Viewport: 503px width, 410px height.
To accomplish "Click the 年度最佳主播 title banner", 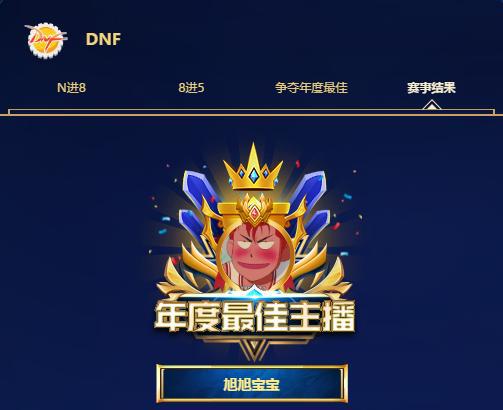I will (255, 316).
